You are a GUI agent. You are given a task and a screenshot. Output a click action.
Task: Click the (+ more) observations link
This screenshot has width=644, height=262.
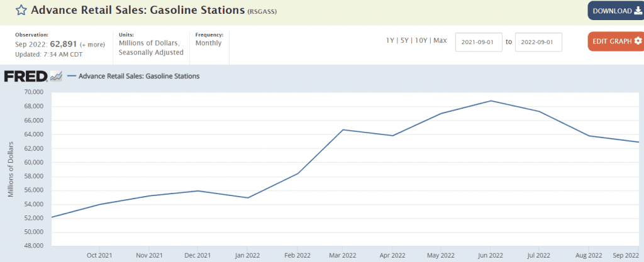(x=92, y=44)
